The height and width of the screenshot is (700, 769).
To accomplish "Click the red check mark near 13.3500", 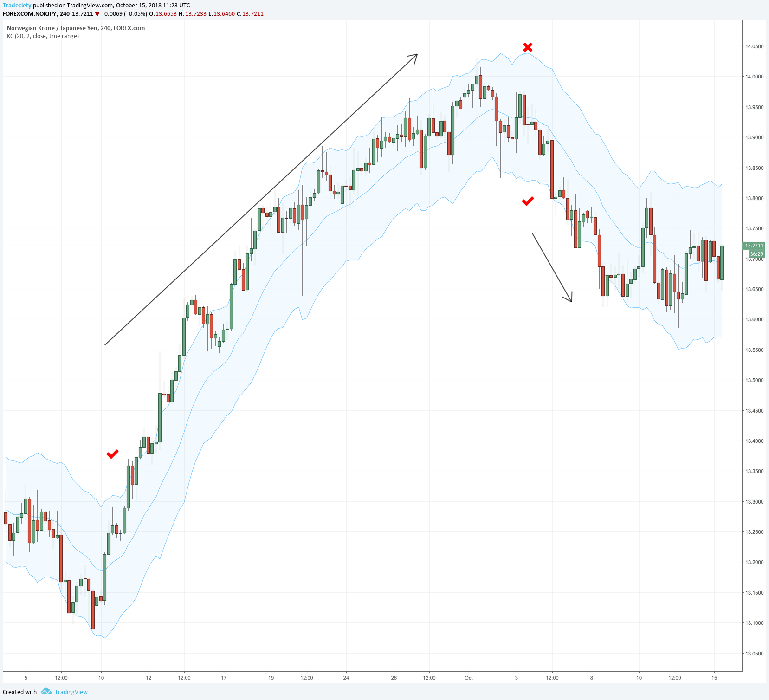I will 112,454.
